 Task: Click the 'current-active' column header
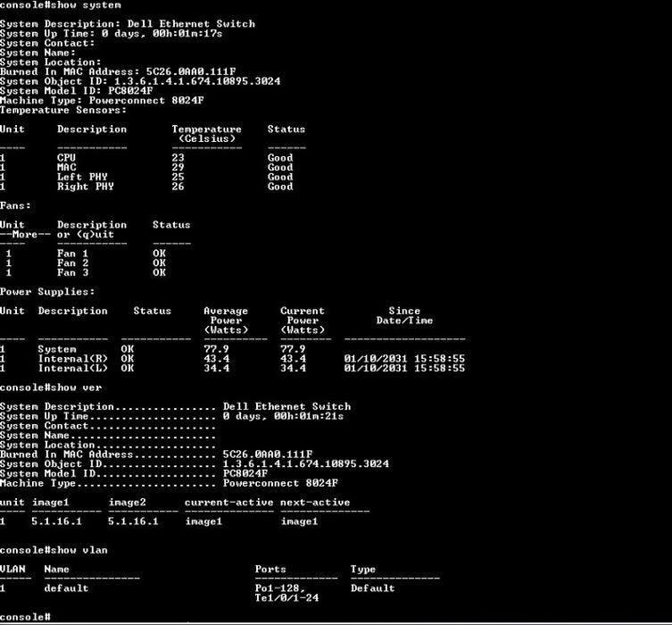pos(228,503)
